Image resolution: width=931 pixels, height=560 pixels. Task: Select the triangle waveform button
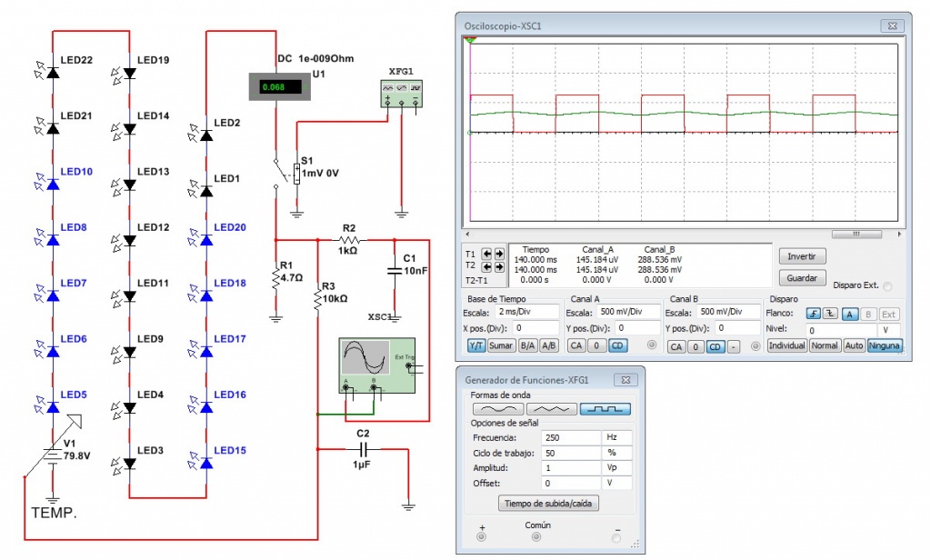tap(552, 410)
